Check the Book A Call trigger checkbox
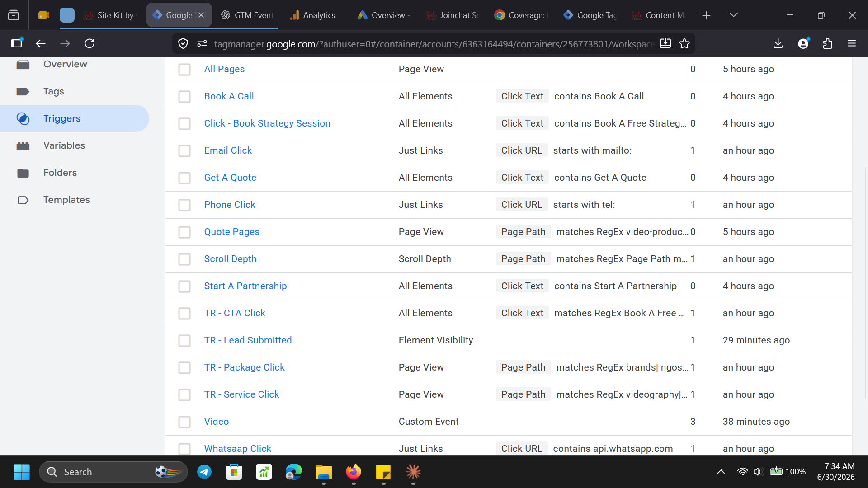This screenshot has width=868, height=488. [x=184, y=97]
